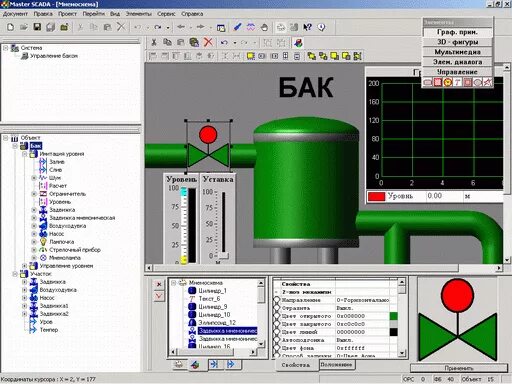Expand the Насос node under Имитация уровня
This screenshot has height=384, width=512.
34,234
